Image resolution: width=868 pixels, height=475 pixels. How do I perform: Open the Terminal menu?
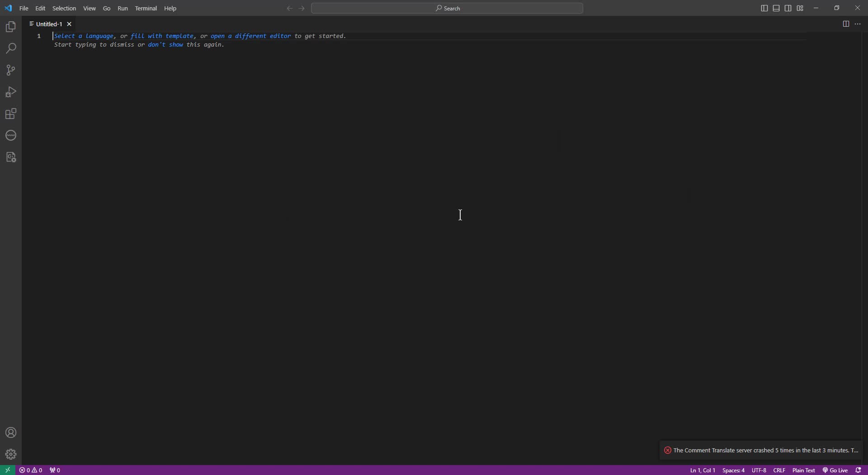[x=146, y=9]
